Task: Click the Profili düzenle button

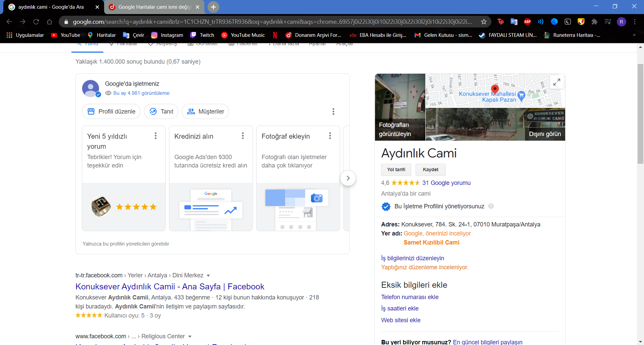Action: [x=112, y=112]
